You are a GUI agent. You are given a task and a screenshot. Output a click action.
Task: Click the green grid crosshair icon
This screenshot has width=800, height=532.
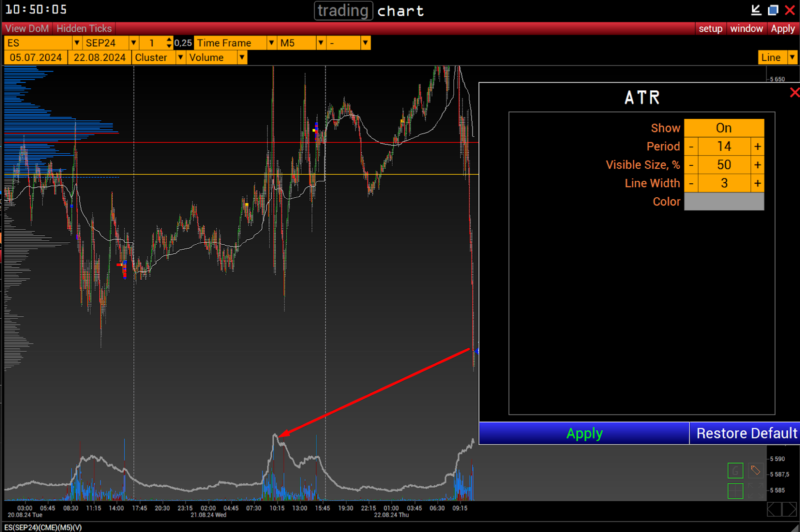[735, 491]
